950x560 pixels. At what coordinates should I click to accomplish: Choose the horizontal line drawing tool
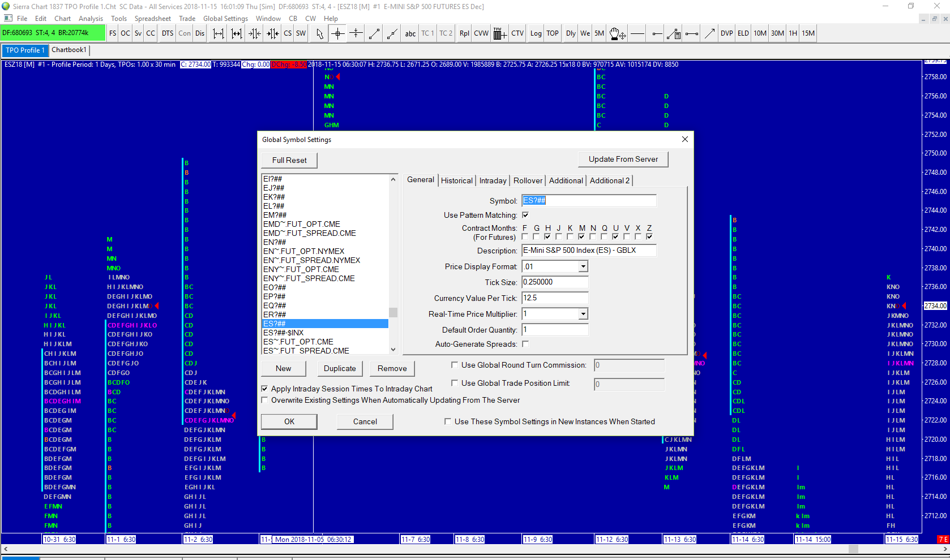[x=637, y=33]
